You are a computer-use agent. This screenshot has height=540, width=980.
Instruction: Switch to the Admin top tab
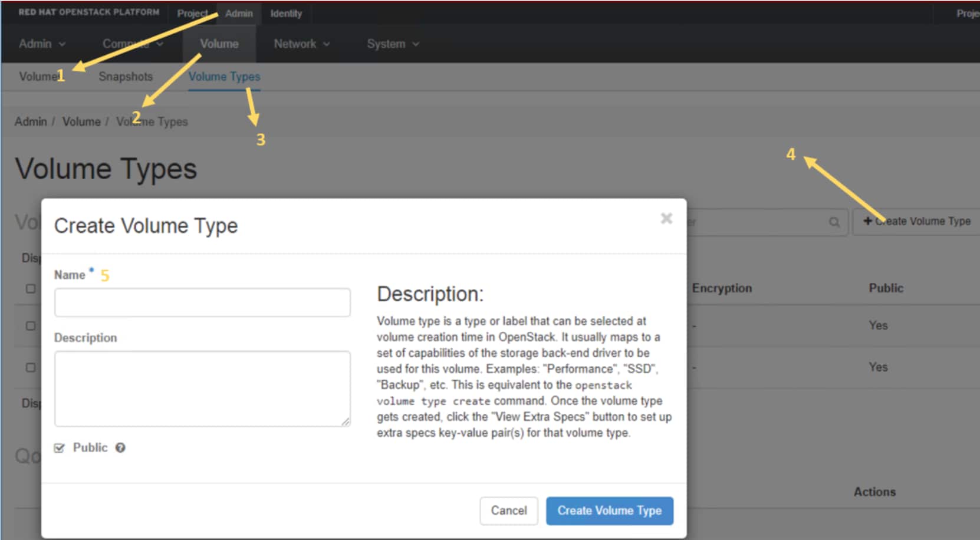point(239,13)
